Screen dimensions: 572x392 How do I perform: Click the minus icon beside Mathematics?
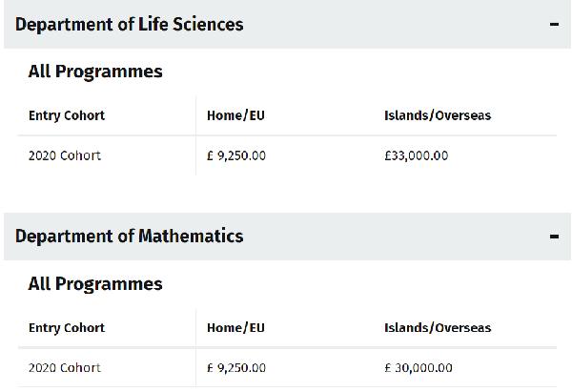pos(554,237)
